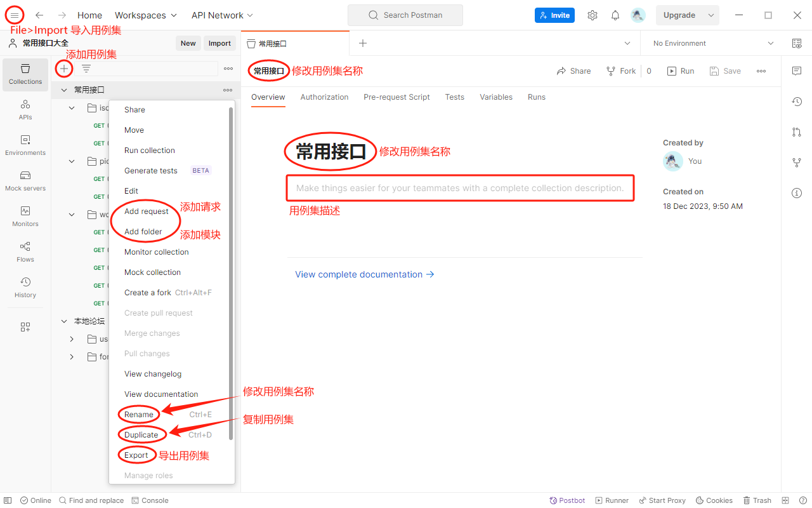Go forward with the right arrow
This screenshot has height=508, width=812.
62,15
